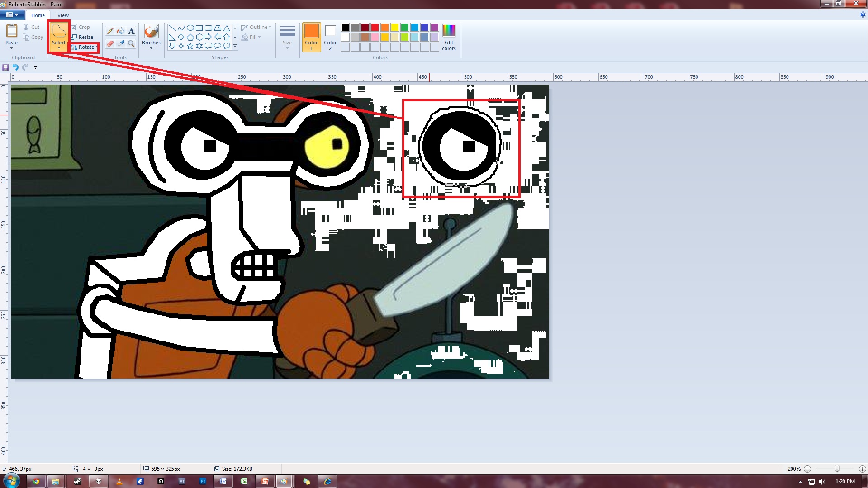Pick the red color swatch
The width and height of the screenshot is (868, 488).
click(x=375, y=27)
